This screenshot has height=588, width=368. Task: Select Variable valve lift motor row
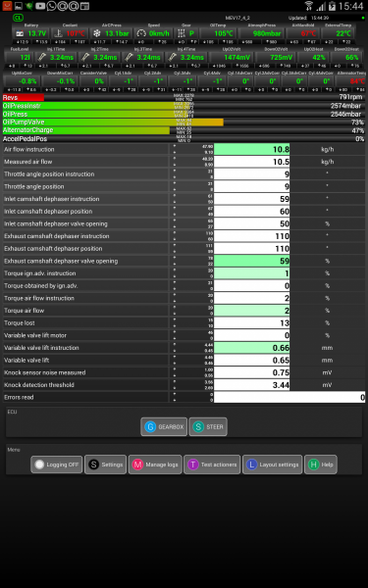[184, 335]
